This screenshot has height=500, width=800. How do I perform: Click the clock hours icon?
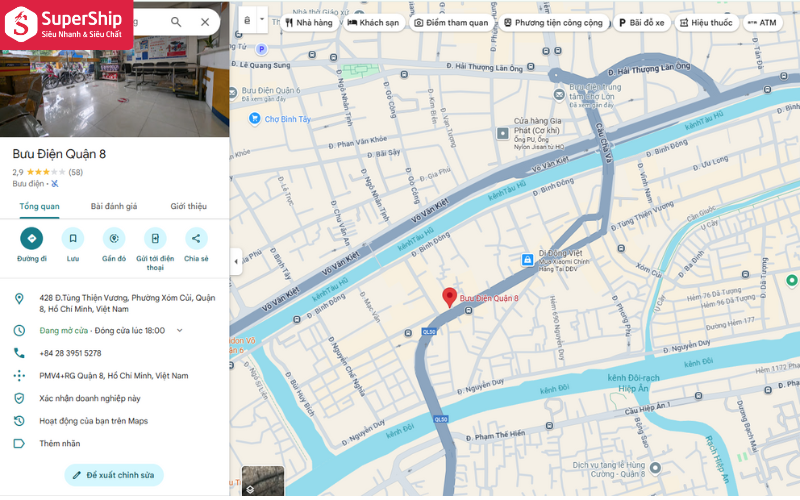click(x=19, y=331)
